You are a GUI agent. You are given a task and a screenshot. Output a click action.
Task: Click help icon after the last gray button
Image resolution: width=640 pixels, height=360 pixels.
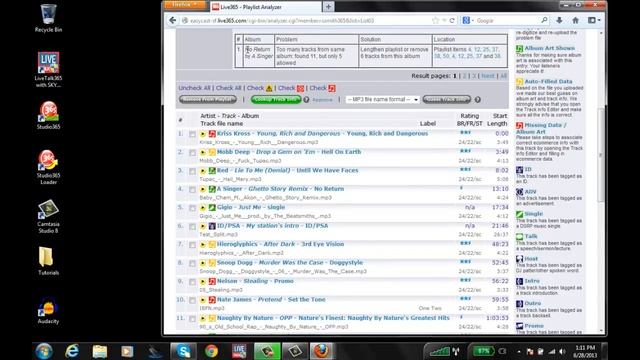(x=477, y=100)
